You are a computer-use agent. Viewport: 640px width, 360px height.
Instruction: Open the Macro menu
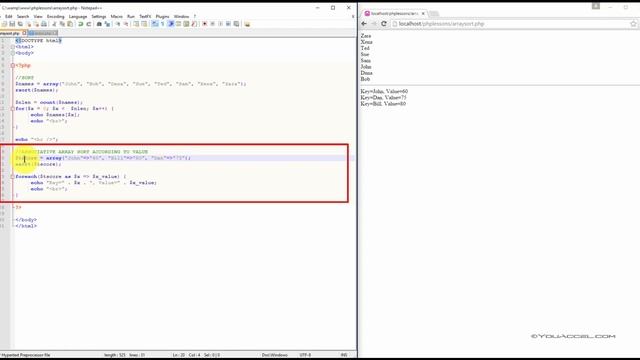(116, 16)
